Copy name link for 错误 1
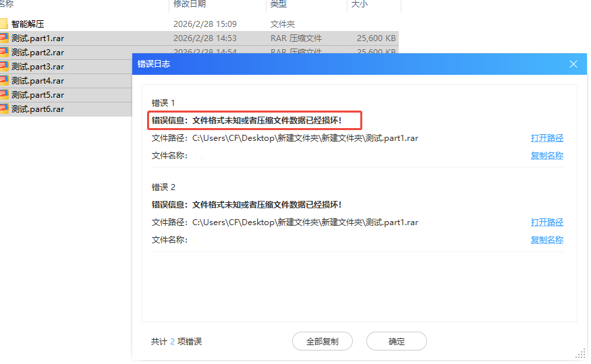 pyautogui.click(x=546, y=156)
